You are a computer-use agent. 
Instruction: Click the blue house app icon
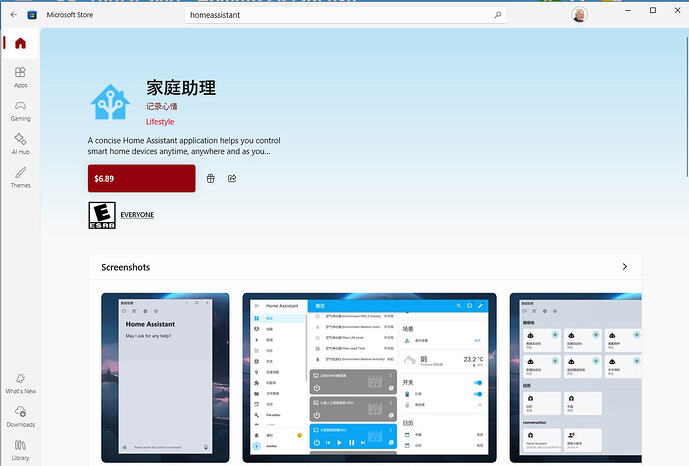tap(110, 102)
